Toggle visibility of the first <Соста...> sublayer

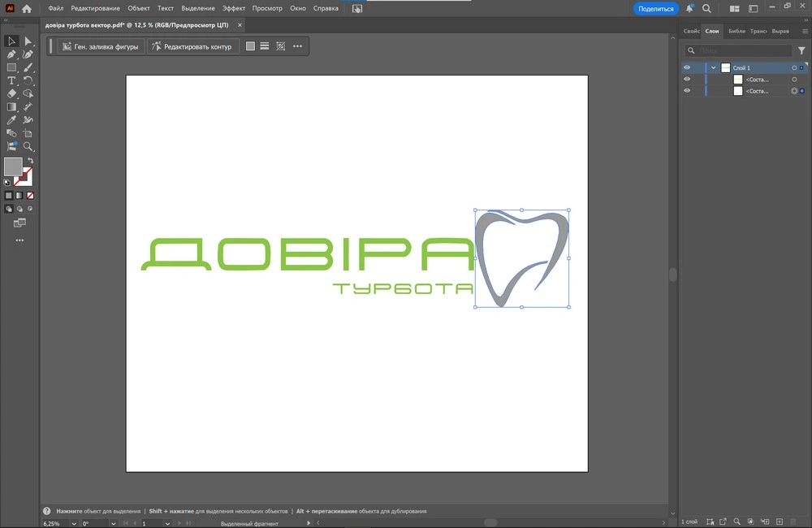point(687,80)
